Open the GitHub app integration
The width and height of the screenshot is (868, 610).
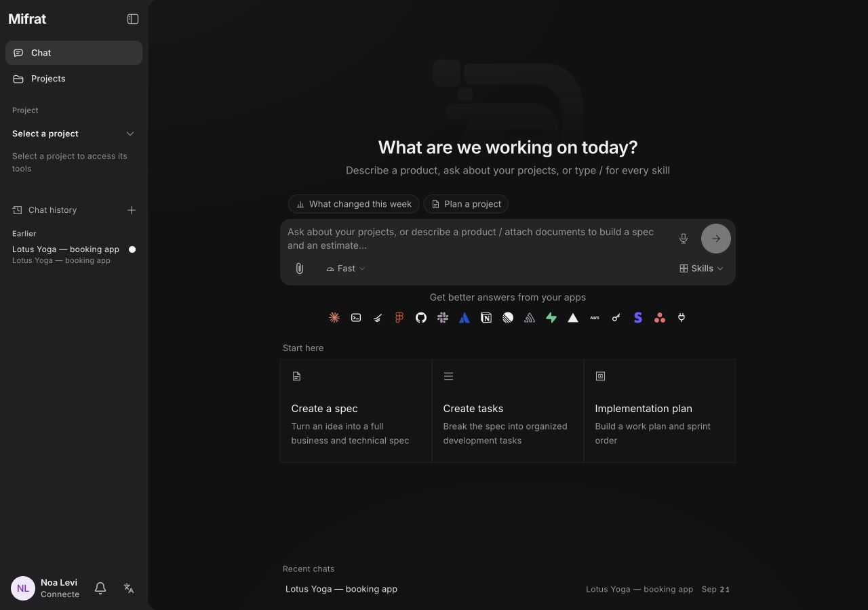pos(421,317)
